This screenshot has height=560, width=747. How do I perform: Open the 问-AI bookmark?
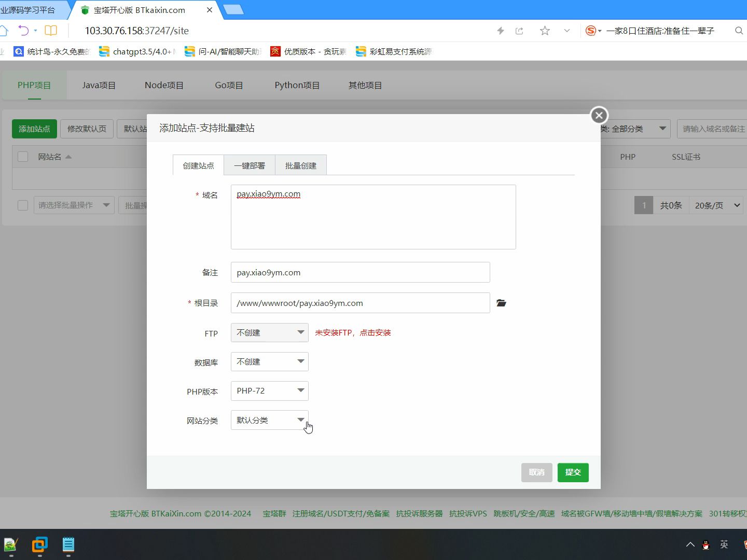[x=223, y=51]
